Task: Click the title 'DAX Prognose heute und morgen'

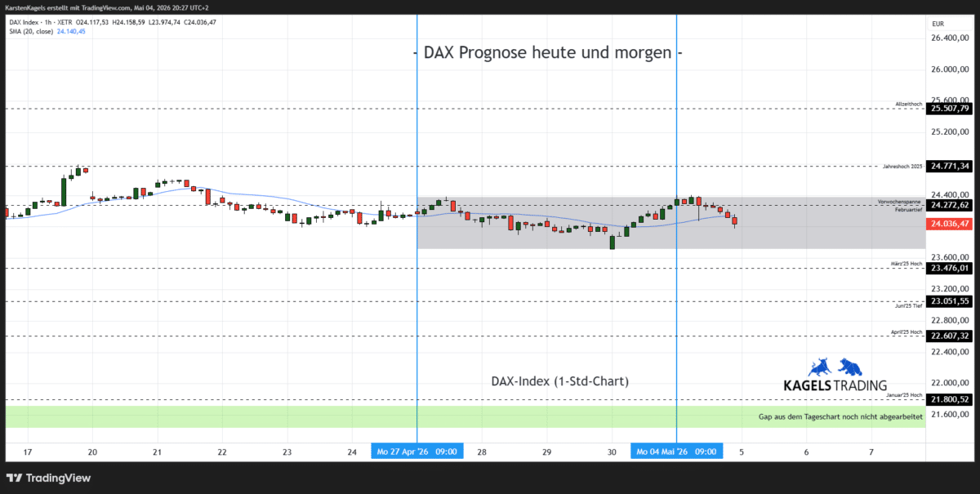Action: [x=547, y=52]
